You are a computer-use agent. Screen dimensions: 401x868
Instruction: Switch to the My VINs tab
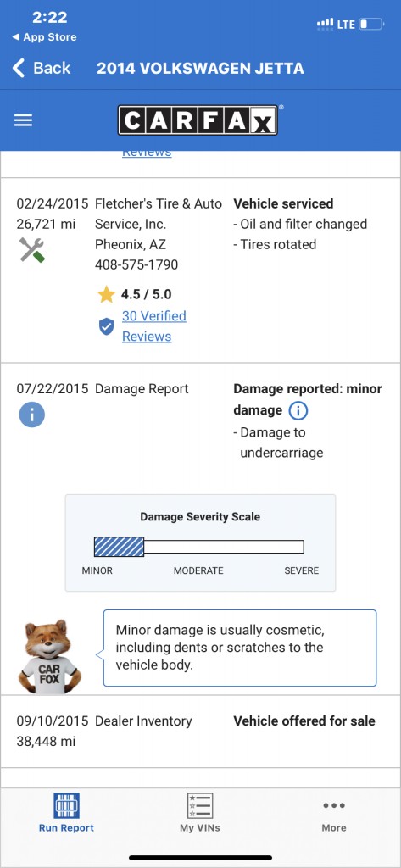pyautogui.click(x=200, y=813)
